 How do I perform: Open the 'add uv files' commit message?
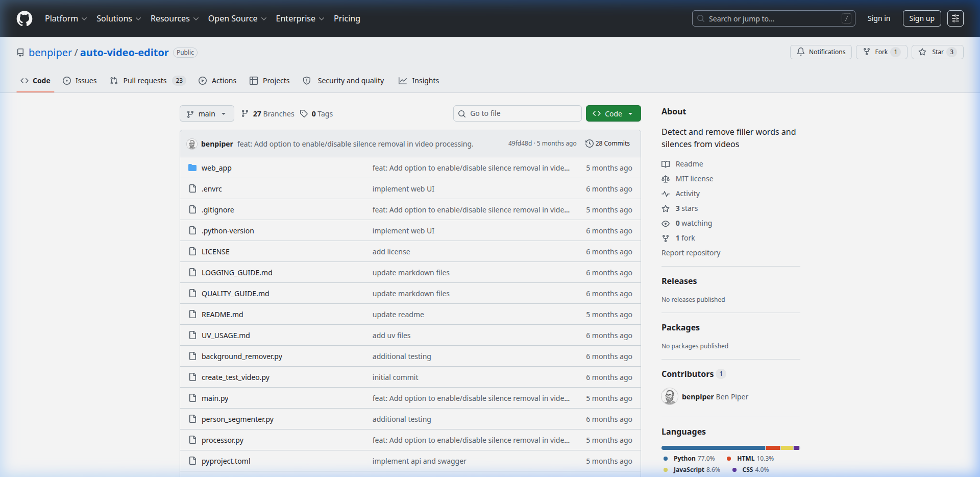[x=391, y=336]
